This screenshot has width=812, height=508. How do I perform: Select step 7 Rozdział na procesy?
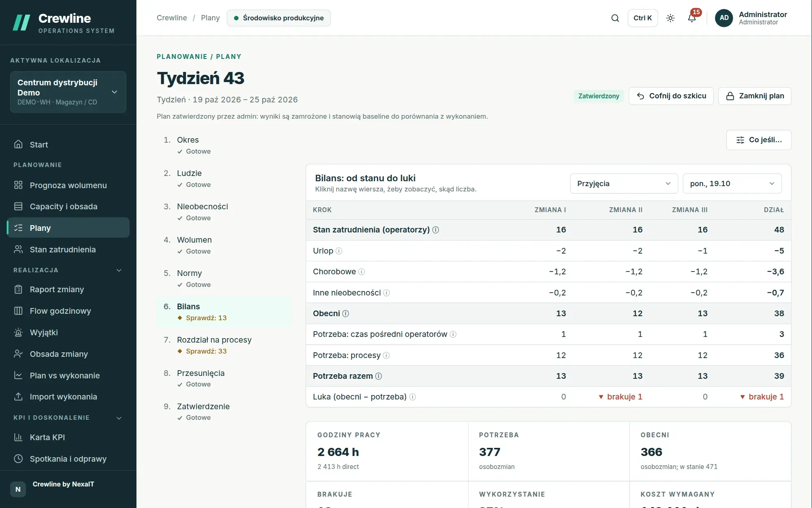[x=224, y=345]
